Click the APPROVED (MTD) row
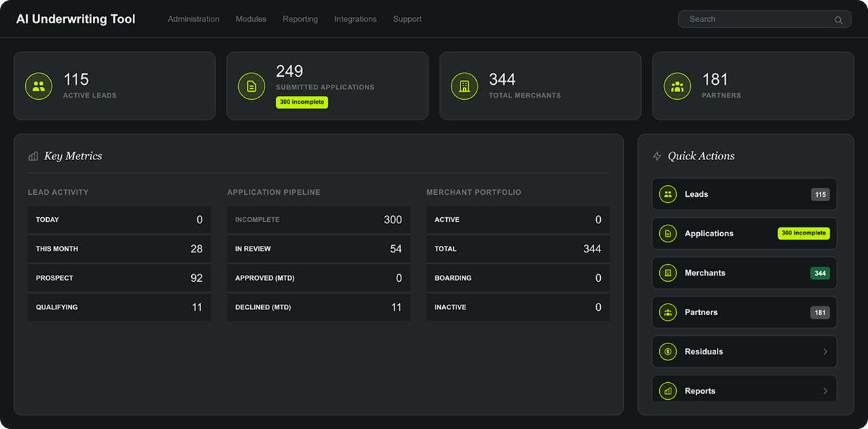This screenshot has width=868, height=429. pos(319,278)
